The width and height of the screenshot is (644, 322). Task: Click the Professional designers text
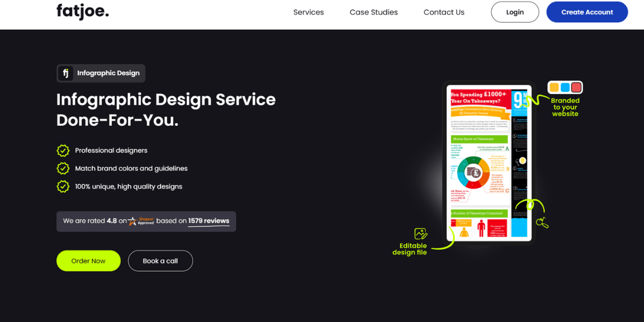pos(111,150)
